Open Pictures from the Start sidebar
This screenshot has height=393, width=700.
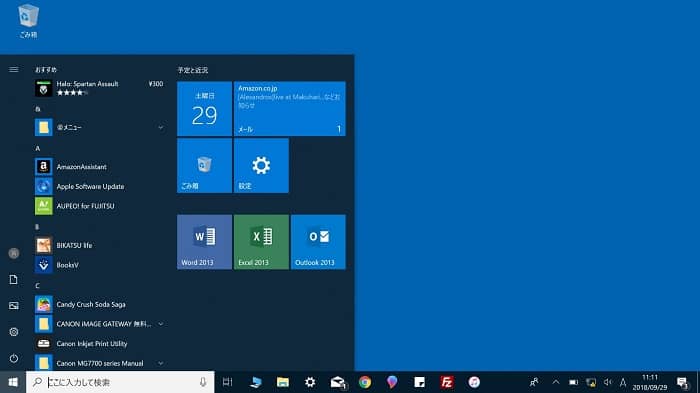[x=14, y=306]
